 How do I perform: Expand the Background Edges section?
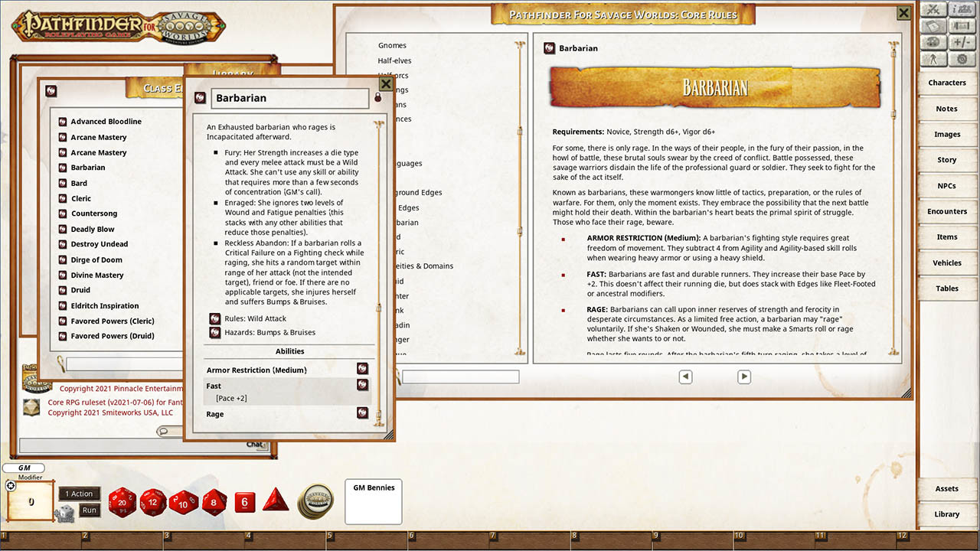pyautogui.click(x=417, y=192)
